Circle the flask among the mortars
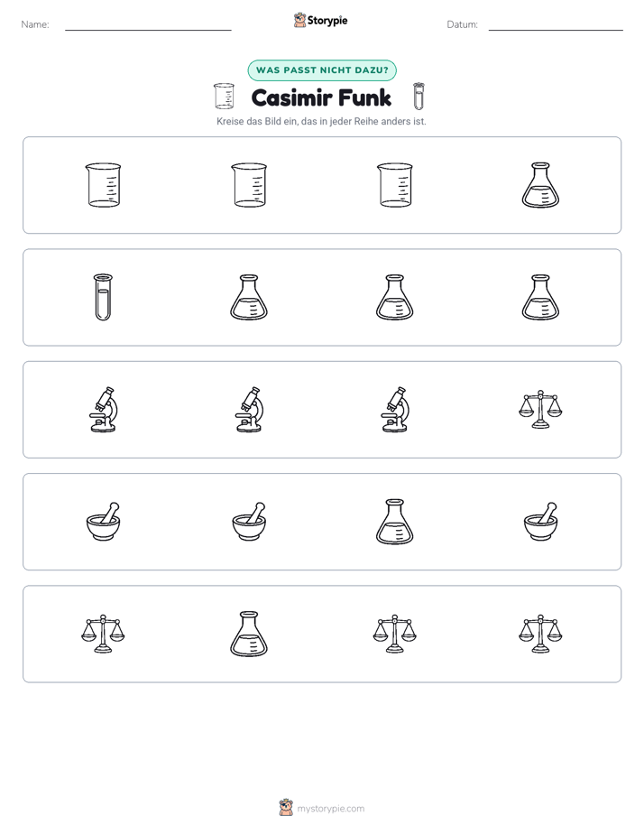Screen dimensions: 644x834 (x=395, y=522)
